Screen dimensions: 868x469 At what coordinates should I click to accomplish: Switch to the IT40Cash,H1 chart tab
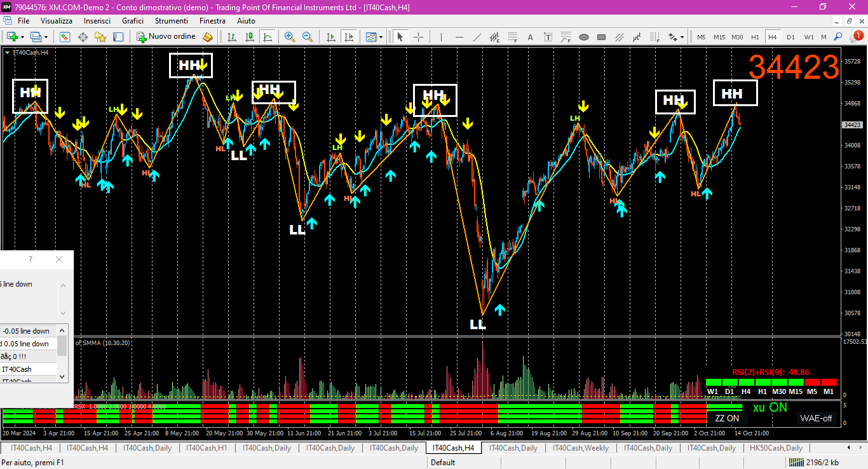coord(207,448)
